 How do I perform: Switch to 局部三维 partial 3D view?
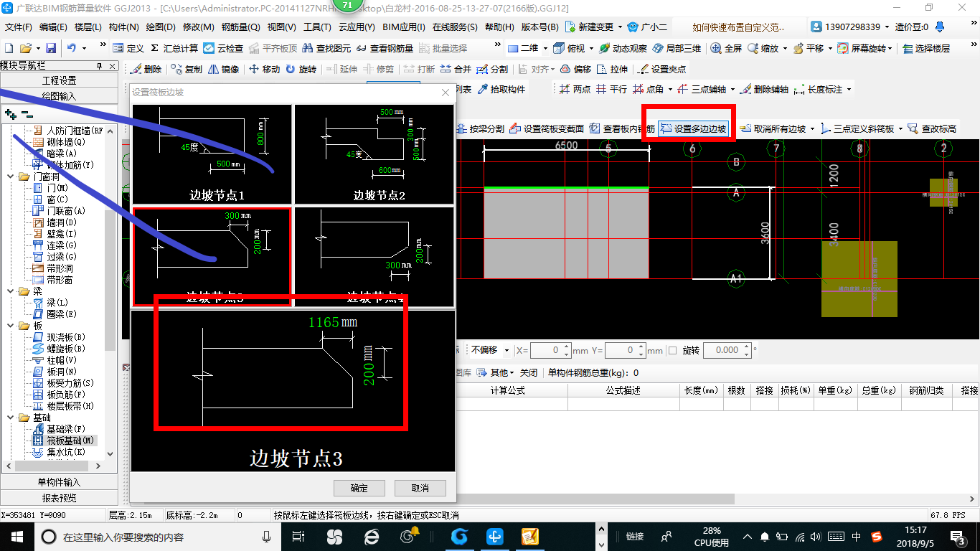pos(677,48)
